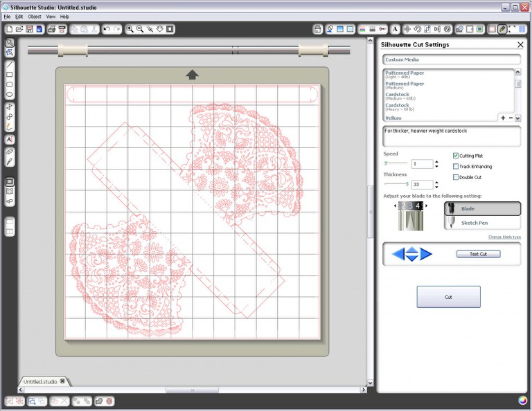
Task: Open the online store icon in the top toolbar
Action: 317,30
